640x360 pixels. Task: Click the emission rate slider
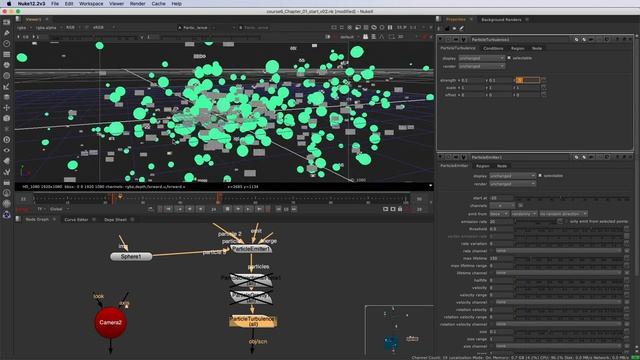point(536,221)
